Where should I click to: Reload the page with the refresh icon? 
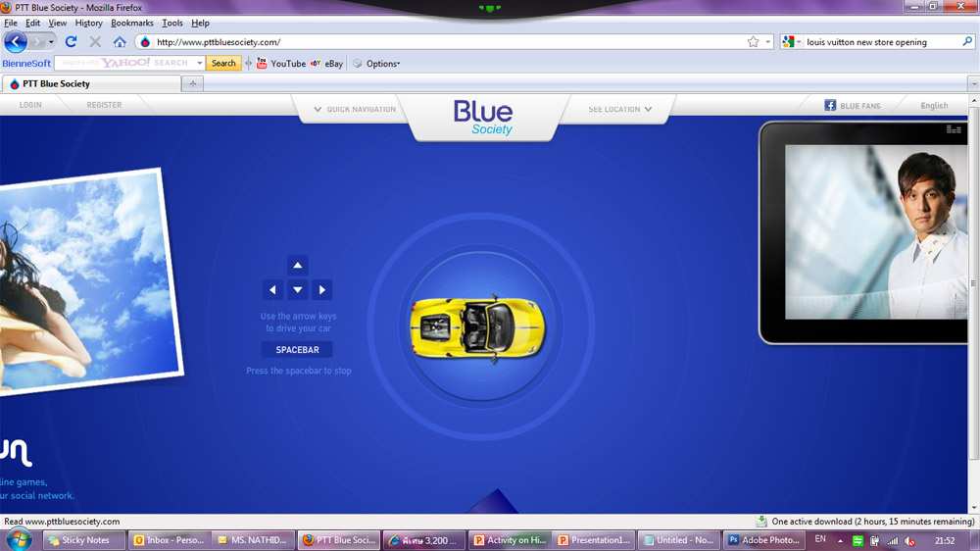(71, 42)
